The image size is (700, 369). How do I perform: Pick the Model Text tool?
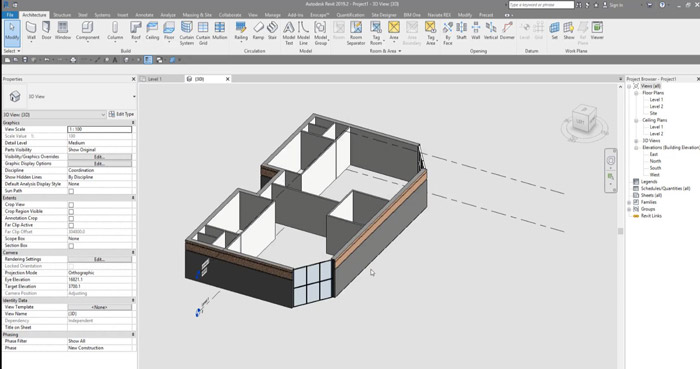tap(289, 33)
